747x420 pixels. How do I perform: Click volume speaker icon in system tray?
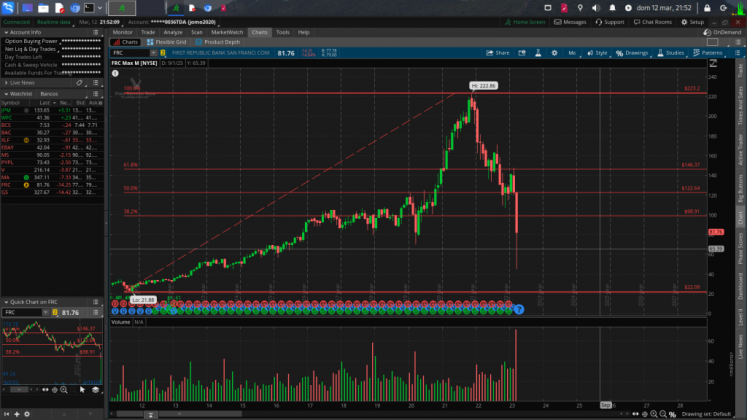596,8
